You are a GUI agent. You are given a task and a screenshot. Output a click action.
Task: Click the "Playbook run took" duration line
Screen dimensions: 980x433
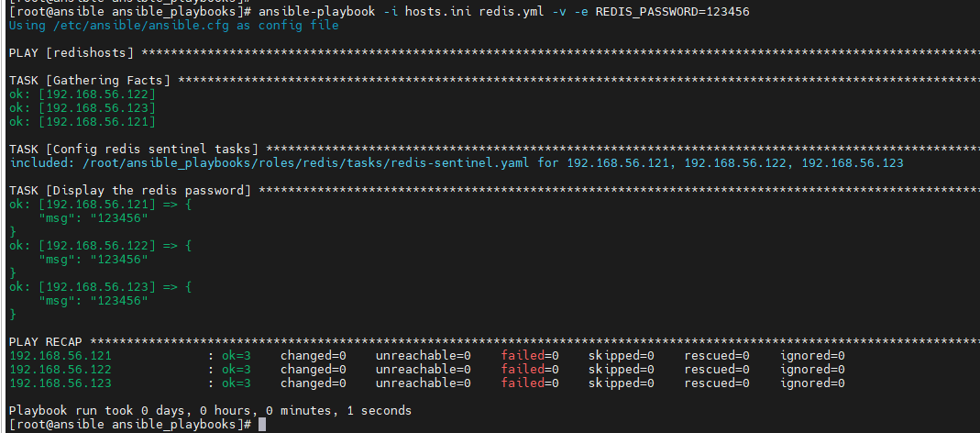210,411
